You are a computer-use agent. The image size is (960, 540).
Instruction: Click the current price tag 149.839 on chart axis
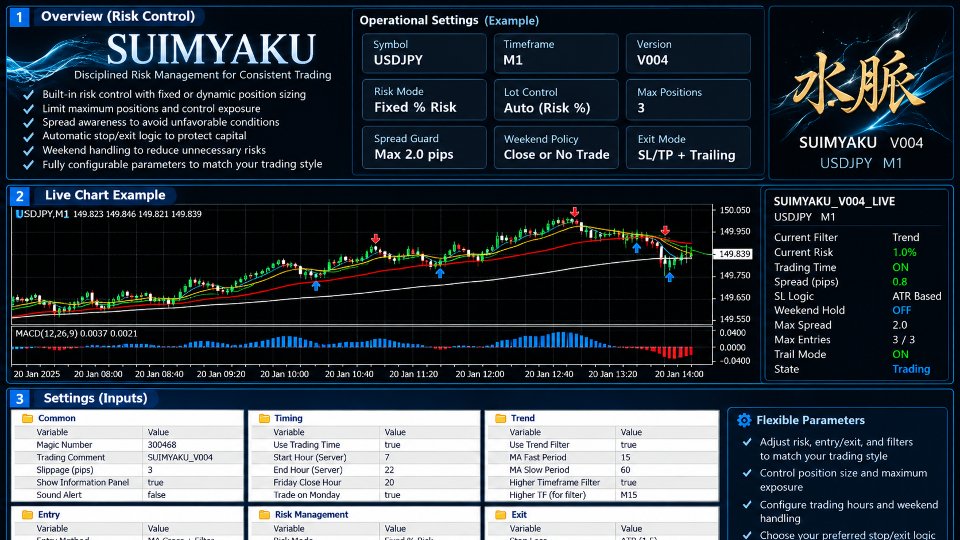point(734,253)
